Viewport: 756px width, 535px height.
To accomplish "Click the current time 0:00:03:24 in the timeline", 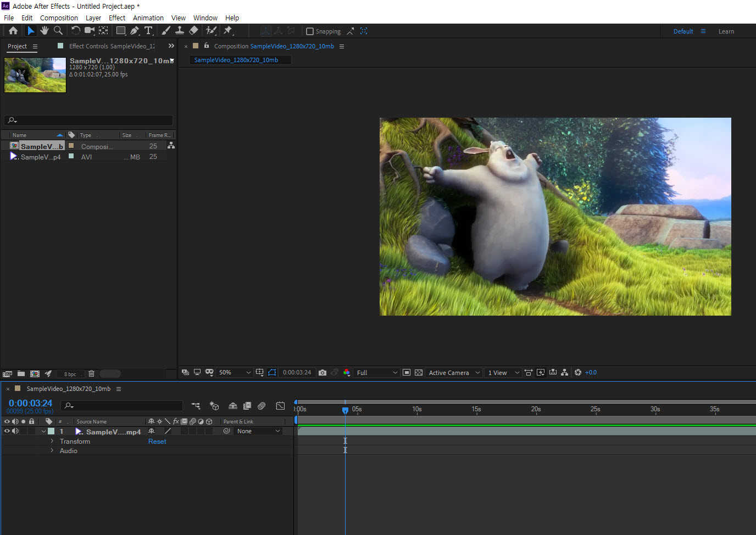I will [x=30, y=403].
